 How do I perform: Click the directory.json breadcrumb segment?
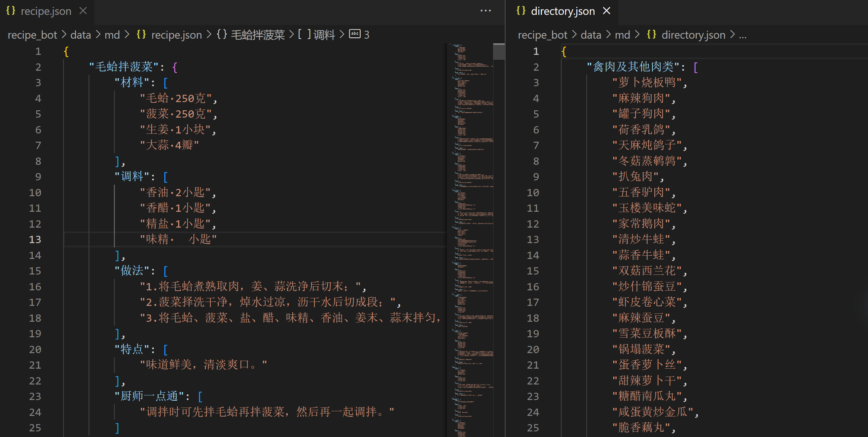693,35
